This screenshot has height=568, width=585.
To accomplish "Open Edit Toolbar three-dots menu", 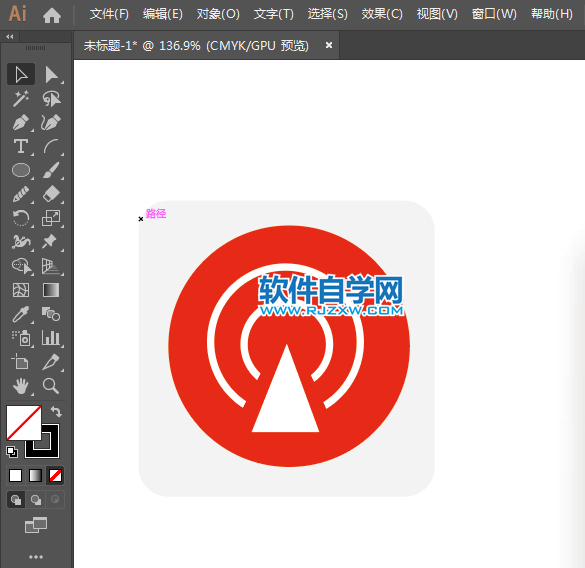I will [36, 557].
